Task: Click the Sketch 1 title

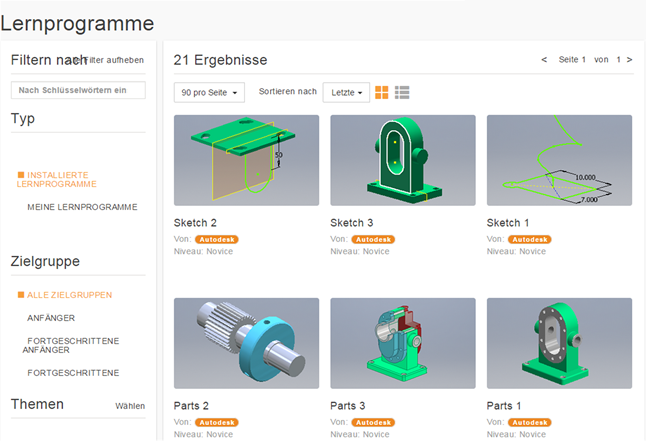Action: (508, 223)
